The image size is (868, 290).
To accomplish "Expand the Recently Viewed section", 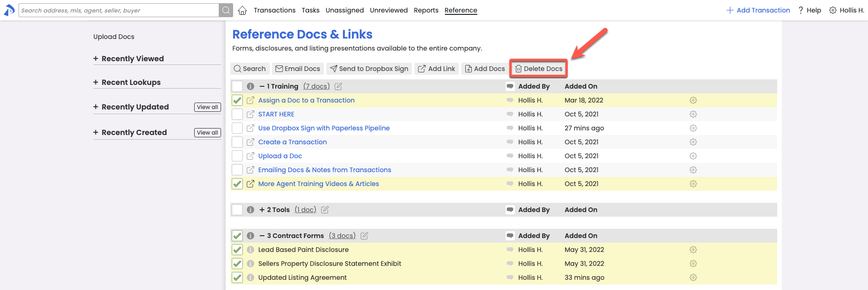I will [96, 58].
